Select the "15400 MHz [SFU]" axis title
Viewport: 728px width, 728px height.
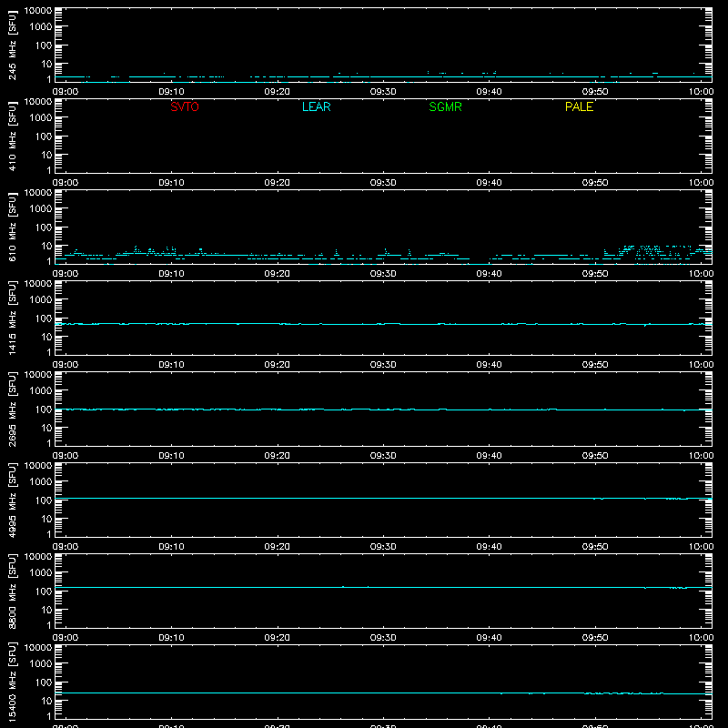[x=13, y=682]
